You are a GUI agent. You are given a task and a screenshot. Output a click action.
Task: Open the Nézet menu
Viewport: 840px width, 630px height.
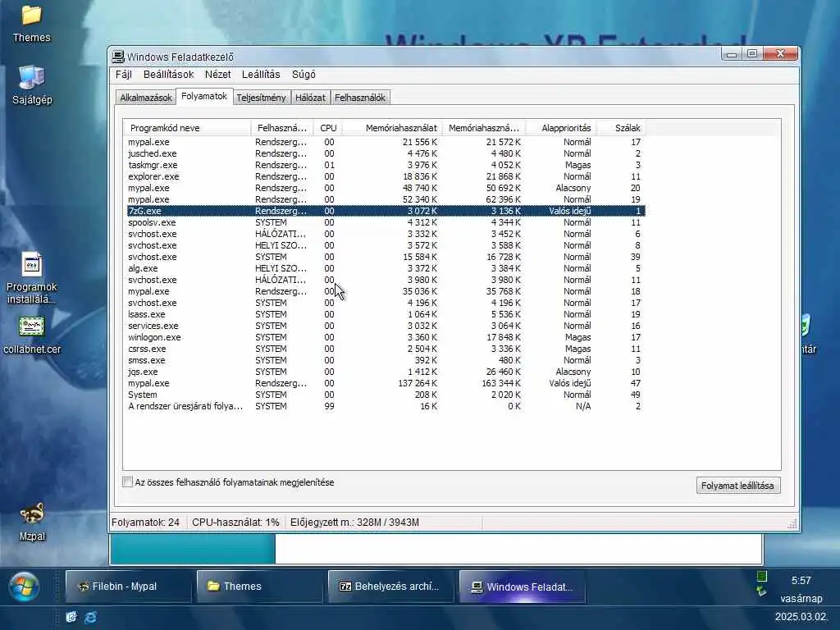[x=217, y=75]
